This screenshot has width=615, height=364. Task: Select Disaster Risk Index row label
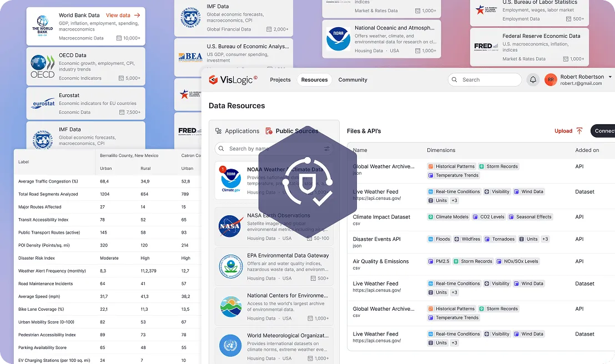coord(37,258)
